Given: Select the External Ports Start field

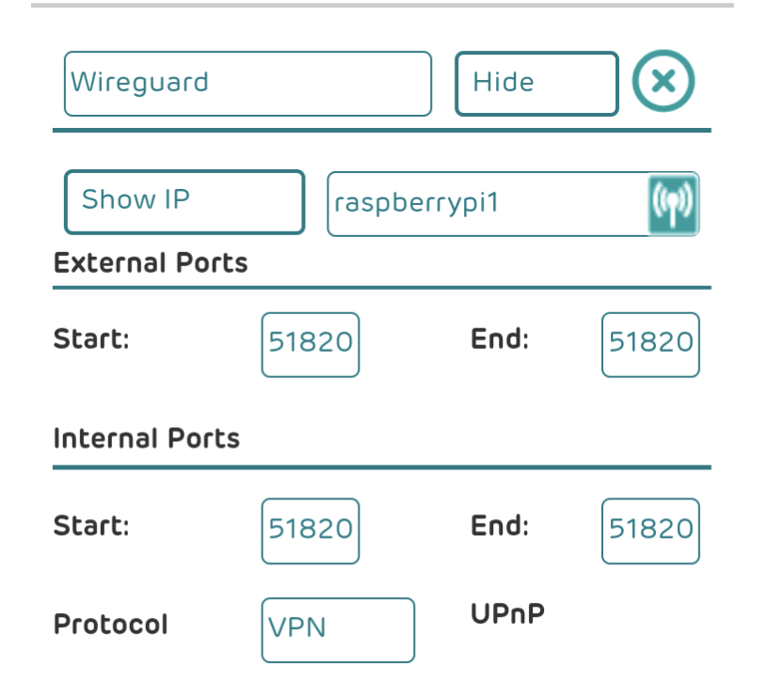Looking at the screenshot, I should tap(311, 344).
